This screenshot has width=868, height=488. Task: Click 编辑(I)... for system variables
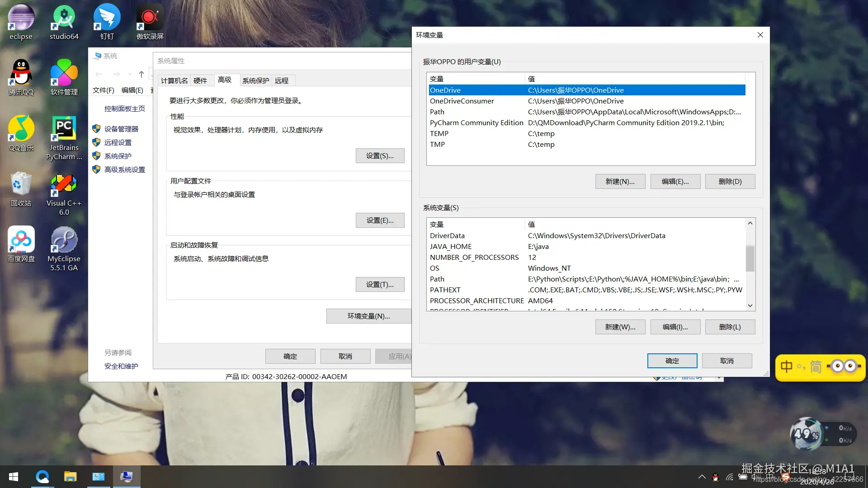point(675,327)
